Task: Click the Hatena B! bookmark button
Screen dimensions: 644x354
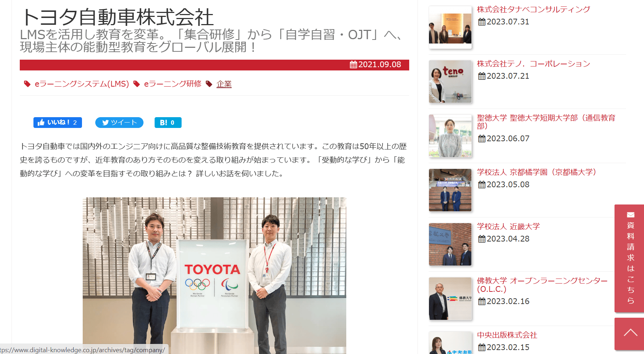Action: (168, 123)
